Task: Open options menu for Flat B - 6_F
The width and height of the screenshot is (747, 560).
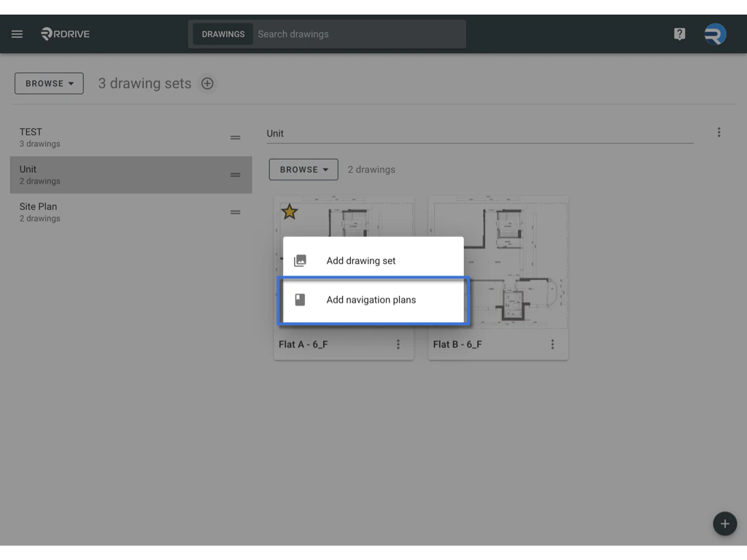Action: click(552, 344)
